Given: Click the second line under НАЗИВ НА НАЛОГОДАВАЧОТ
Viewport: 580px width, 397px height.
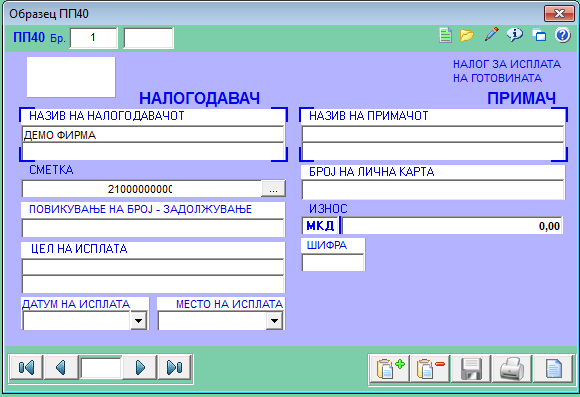Looking at the screenshot, I should coord(153,152).
